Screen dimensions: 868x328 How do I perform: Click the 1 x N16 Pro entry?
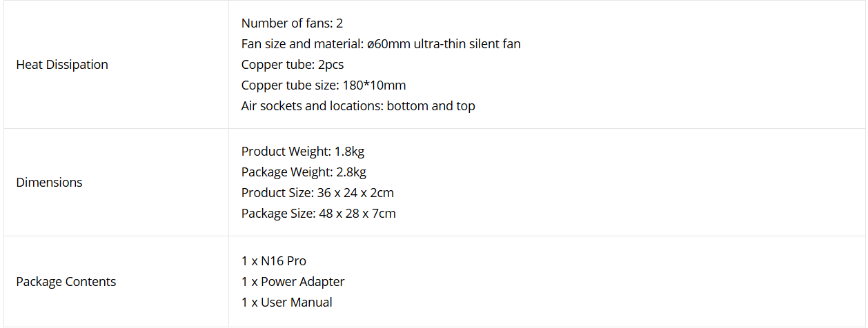coord(274,261)
